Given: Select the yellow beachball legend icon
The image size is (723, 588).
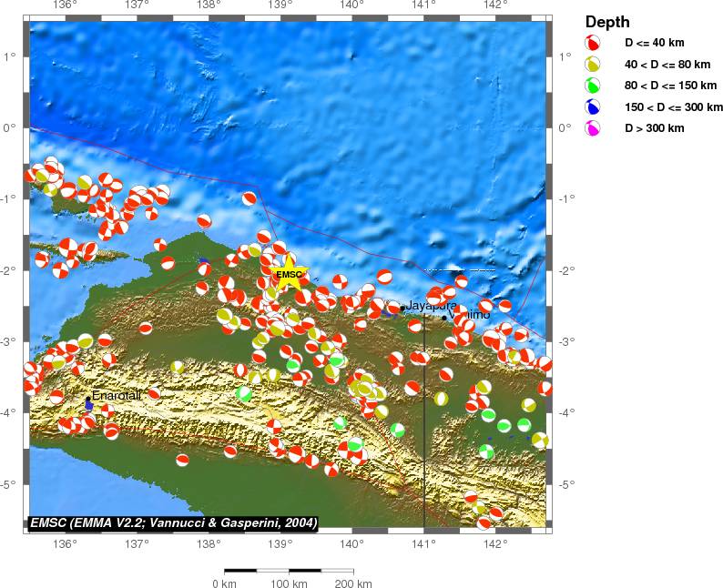Looking at the screenshot, I should tap(593, 65).
